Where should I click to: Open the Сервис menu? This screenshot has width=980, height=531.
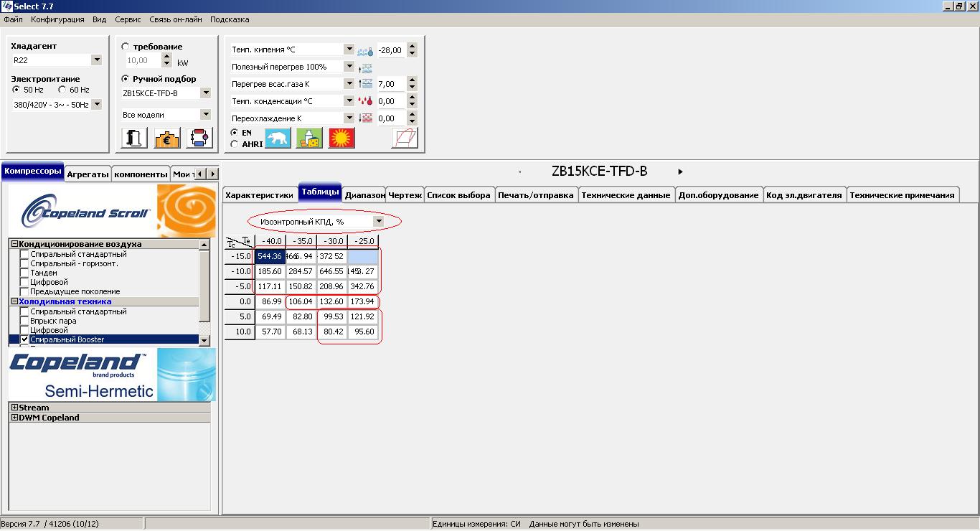pos(128,19)
